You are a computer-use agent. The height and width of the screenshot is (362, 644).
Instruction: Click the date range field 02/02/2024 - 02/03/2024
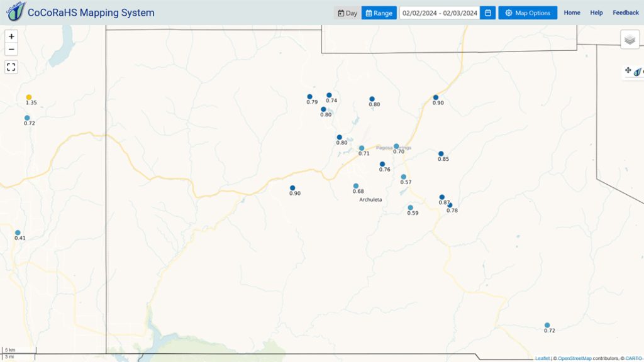(x=440, y=13)
